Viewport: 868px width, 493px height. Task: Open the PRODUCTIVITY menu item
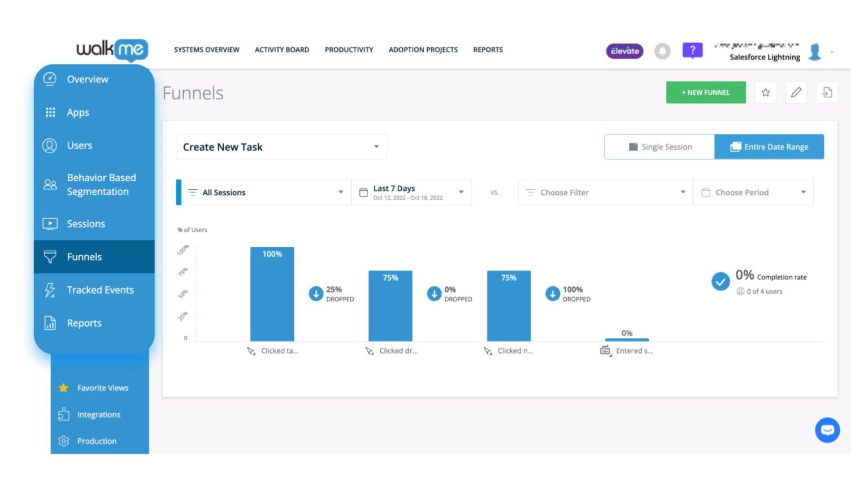click(349, 50)
